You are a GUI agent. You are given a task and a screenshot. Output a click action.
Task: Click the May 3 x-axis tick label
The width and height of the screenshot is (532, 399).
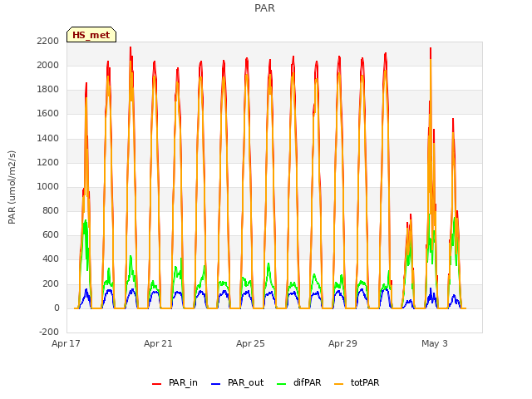[435, 343]
